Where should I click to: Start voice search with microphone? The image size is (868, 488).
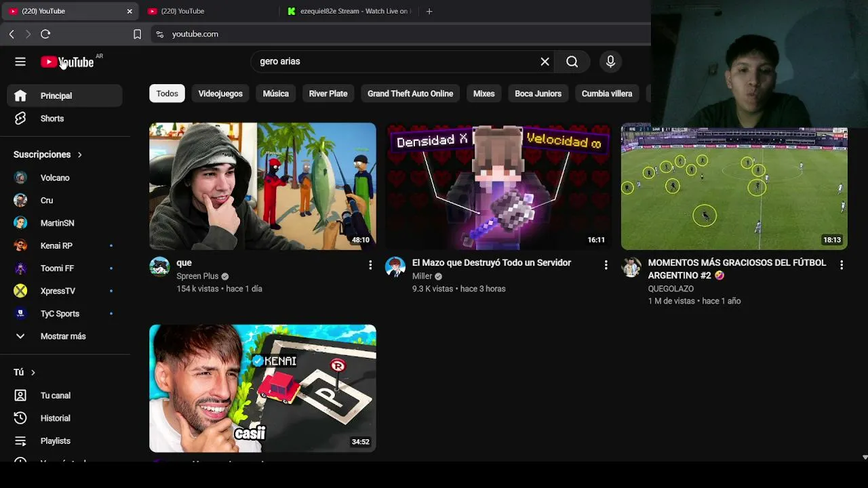610,62
